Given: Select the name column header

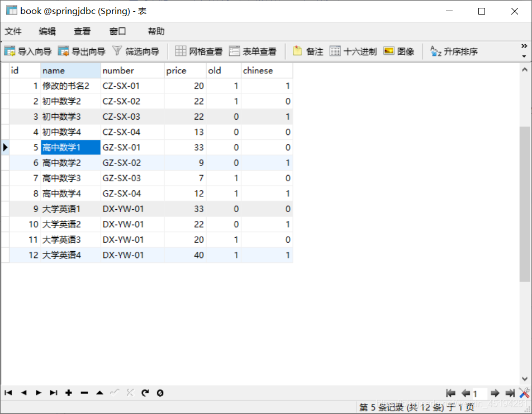Looking at the screenshot, I should tap(70, 70).
